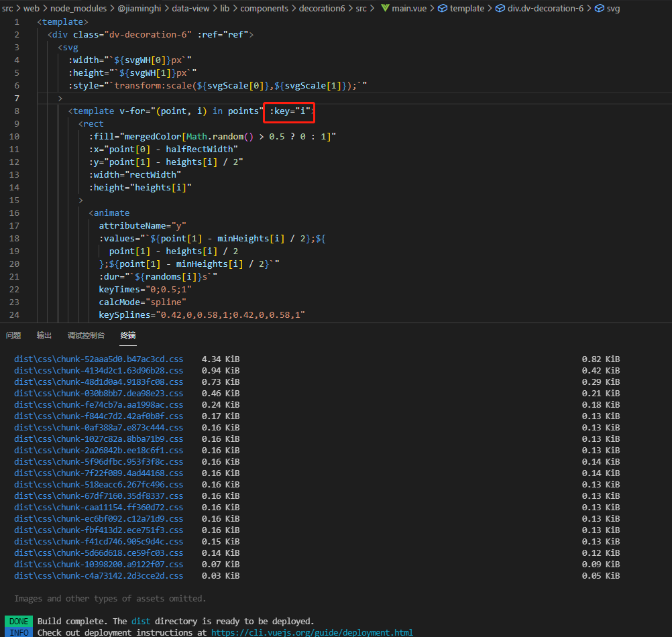Select the highlighted :key="i" code
Viewport: 672px width, 637px height.
[288, 111]
